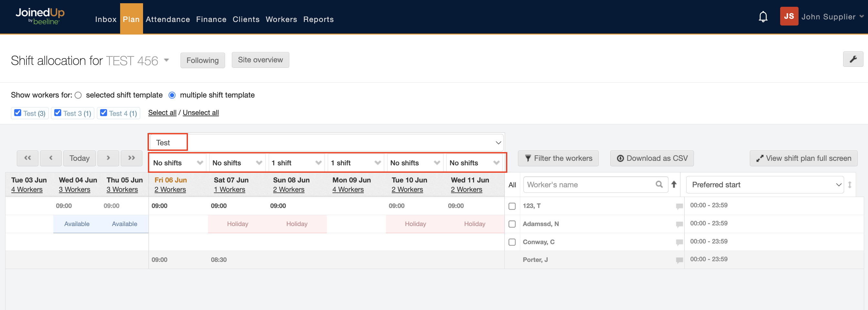Open the comment icon for Adamssd, N
Screen dimensions: 868x310
click(679, 224)
